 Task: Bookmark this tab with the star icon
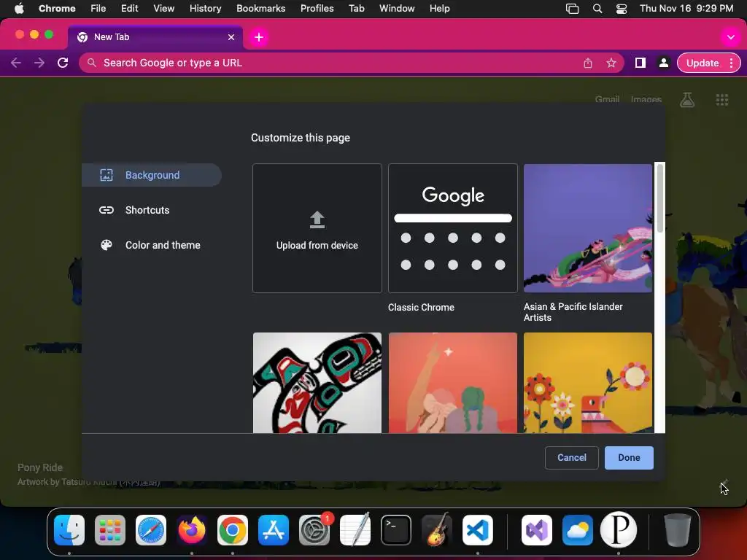coord(611,63)
